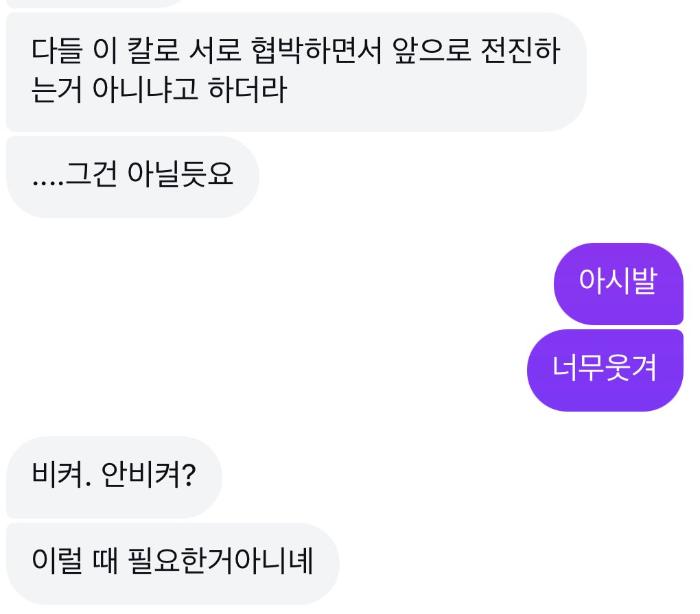The width and height of the screenshot is (700, 614).
Task: Select the 비켜. 안비켜? message bubble
Action: tap(114, 476)
